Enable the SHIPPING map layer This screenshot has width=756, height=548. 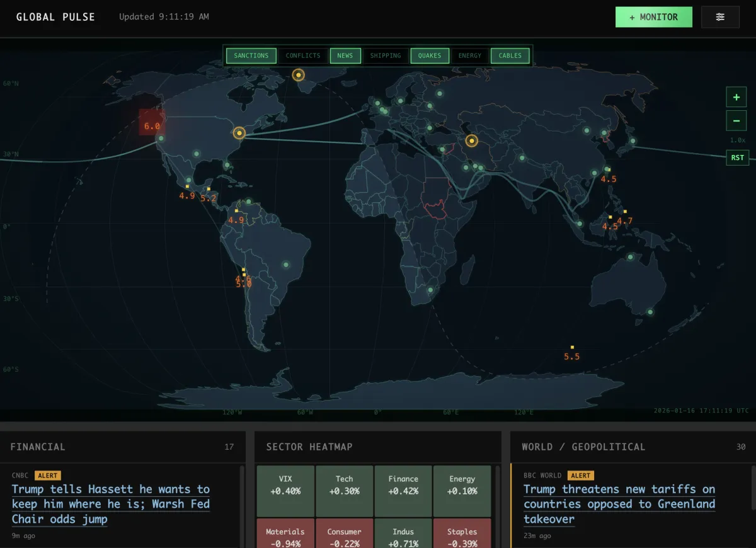(386, 55)
